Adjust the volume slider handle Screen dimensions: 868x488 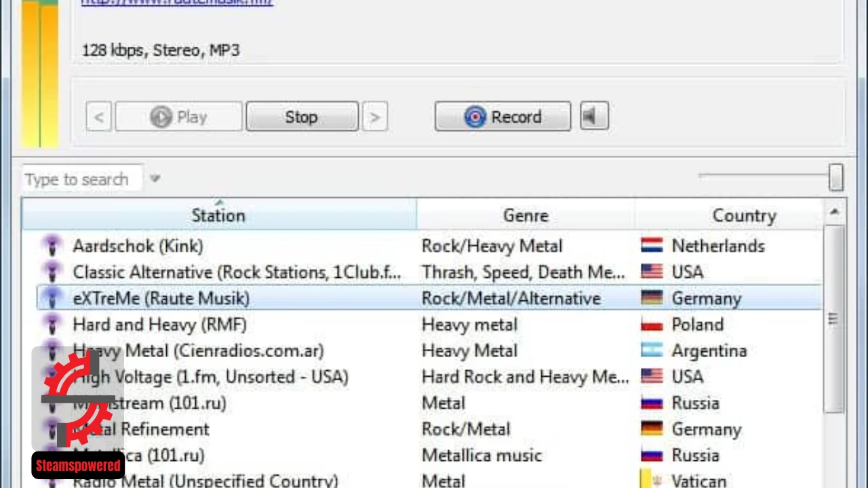click(835, 178)
